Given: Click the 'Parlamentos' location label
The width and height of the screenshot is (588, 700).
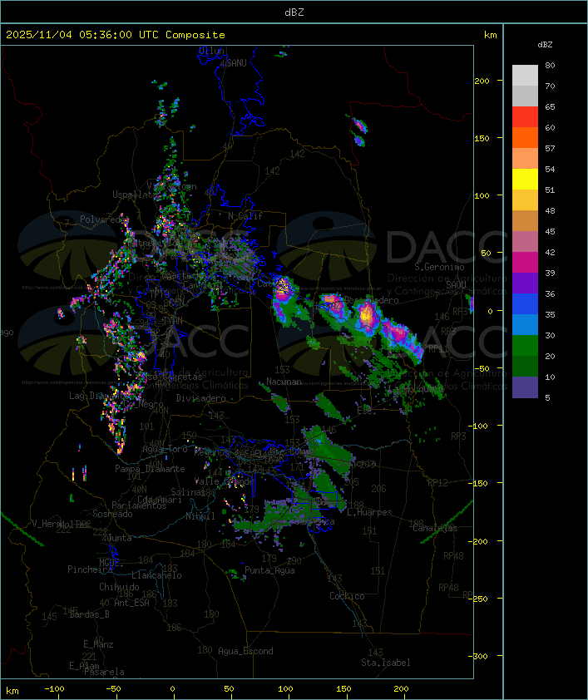Looking at the screenshot, I should [139, 505].
